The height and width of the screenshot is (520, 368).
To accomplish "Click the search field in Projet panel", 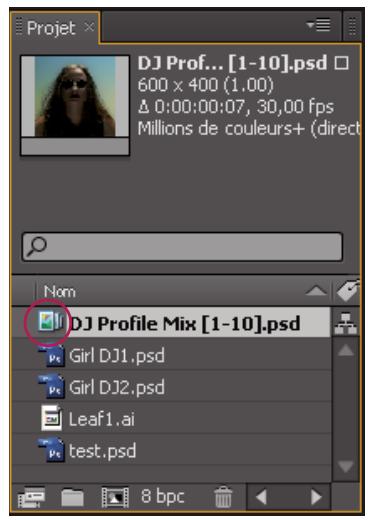I will pos(182,247).
